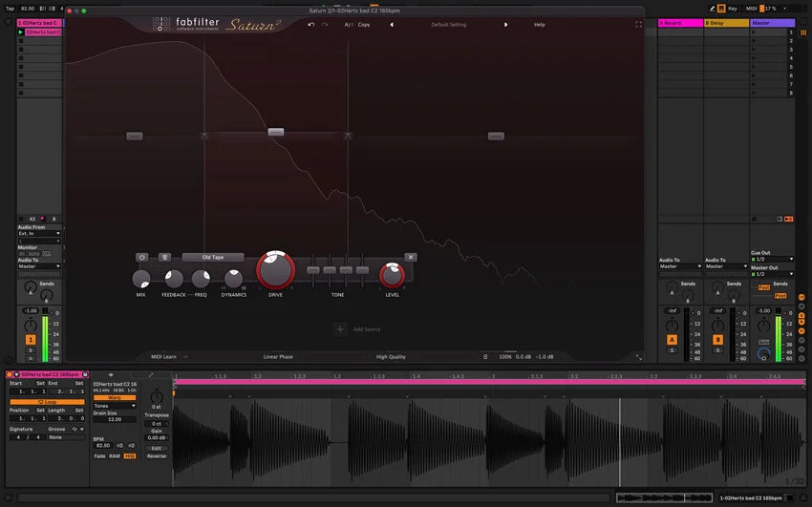The height and width of the screenshot is (507, 812).
Task: Open the Default Setting preset list
Action: pos(449,24)
